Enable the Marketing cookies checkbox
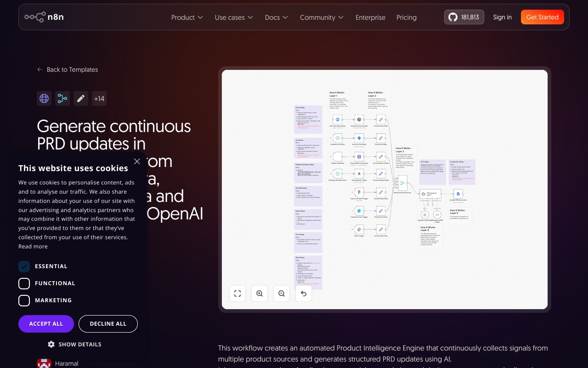Image resolution: width=588 pixels, height=368 pixels. coord(24,300)
